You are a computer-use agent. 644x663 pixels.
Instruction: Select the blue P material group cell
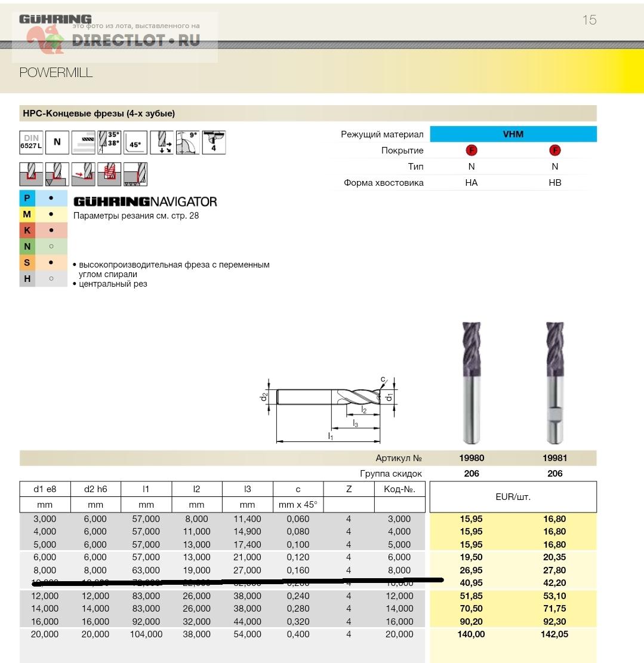tap(27, 198)
